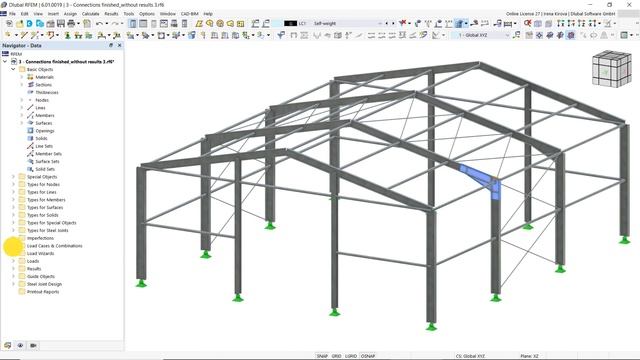Click the CS: Global XYZ status text
Image resolution: width=640 pixels, height=360 pixels.
(470, 356)
